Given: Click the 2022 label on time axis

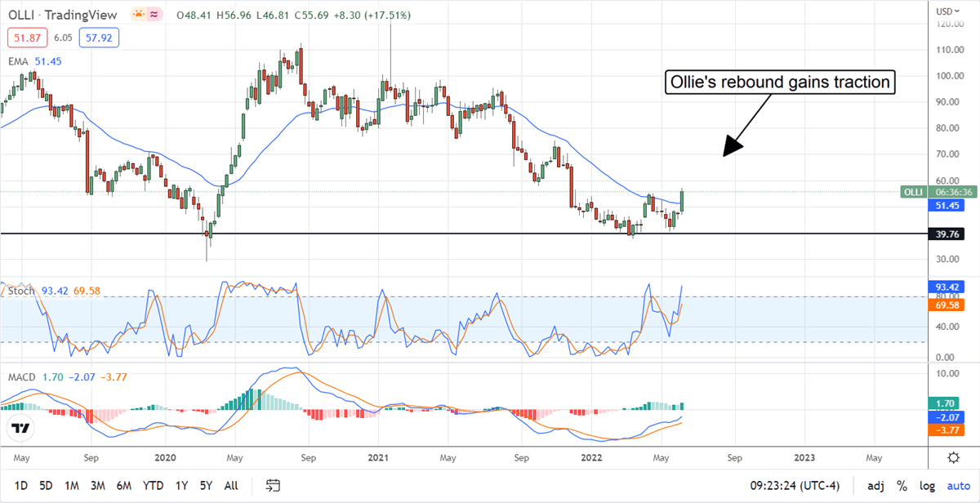Looking at the screenshot, I should point(591,457).
